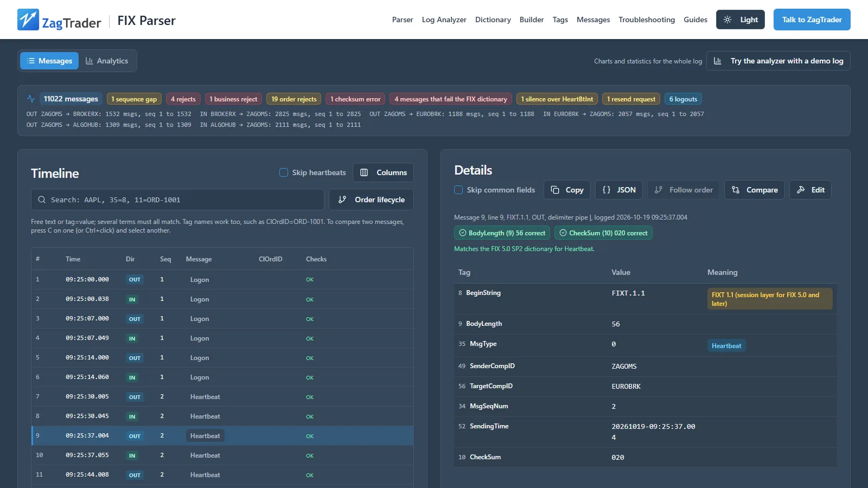Click the Order lifecycle button
Image resolution: width=868 pixels, height=488 pixels.
click(x=371, y=200)
